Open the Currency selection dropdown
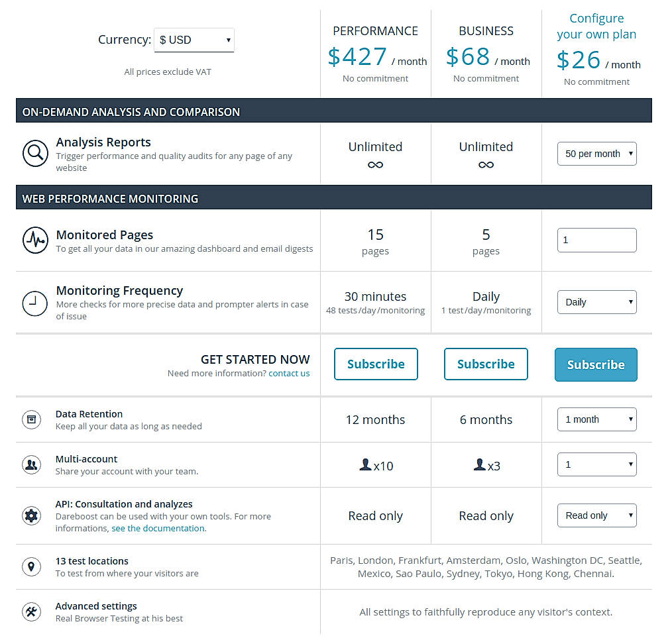Image resolution: width=672 pixels, height=638 pixels. 194,40
